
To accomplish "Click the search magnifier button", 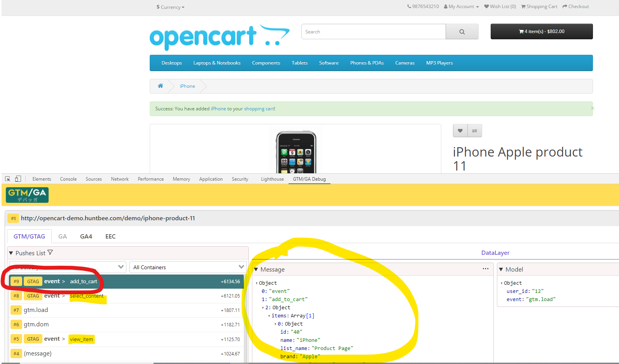I will [x=462, y=32].
